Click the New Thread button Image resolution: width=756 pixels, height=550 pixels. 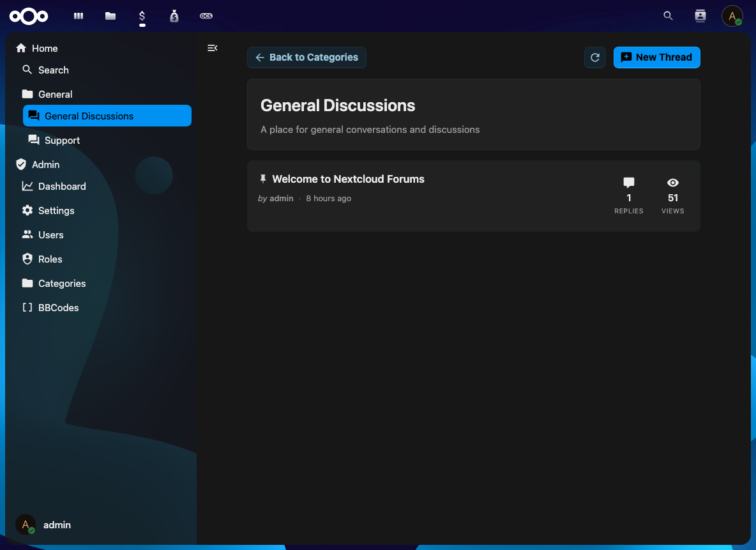pos(656,57)
